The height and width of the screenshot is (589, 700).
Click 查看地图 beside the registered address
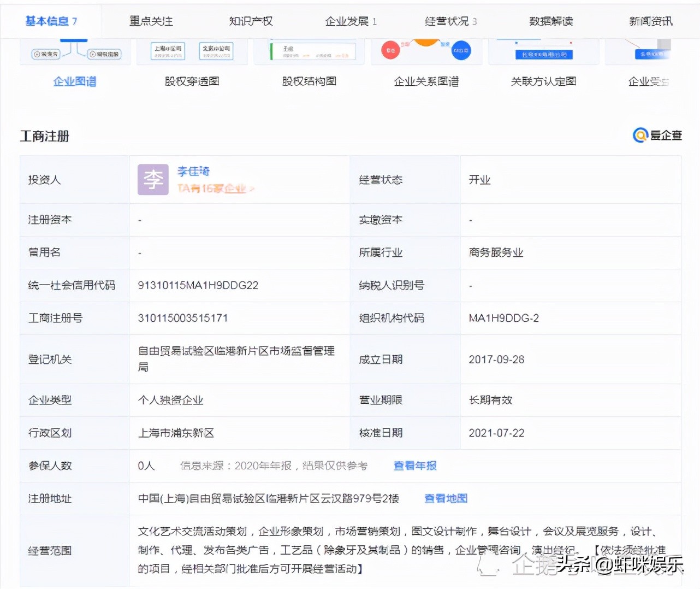446,498
